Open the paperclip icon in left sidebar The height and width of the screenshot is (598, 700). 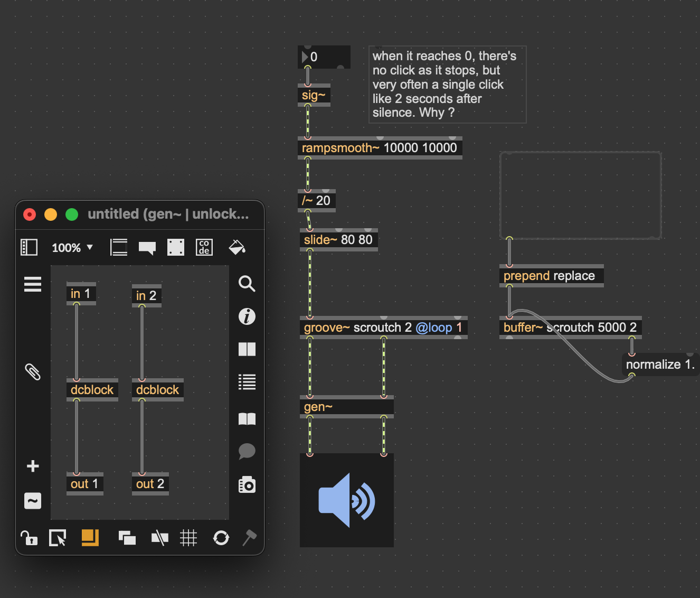click(33, 372)
